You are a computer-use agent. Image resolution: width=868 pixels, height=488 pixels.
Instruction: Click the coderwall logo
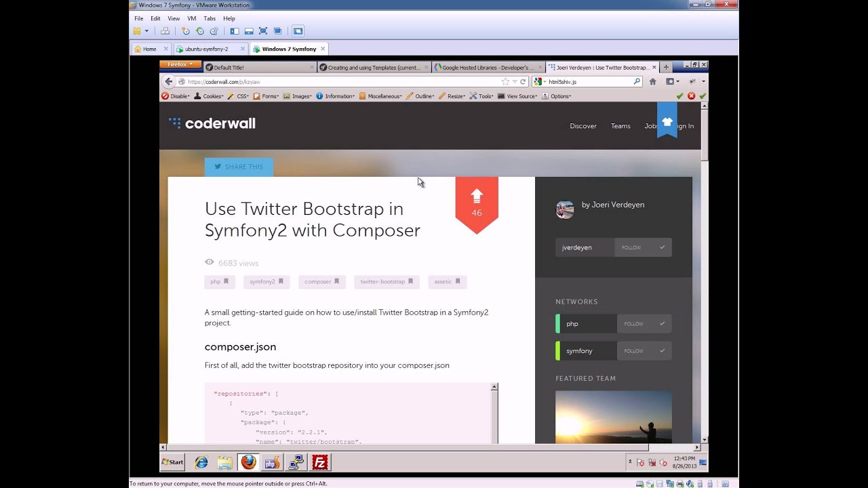(212, 123)
